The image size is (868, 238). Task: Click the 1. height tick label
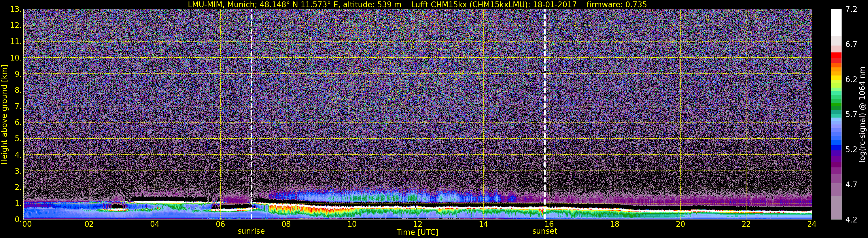click(x=18, y=203)
